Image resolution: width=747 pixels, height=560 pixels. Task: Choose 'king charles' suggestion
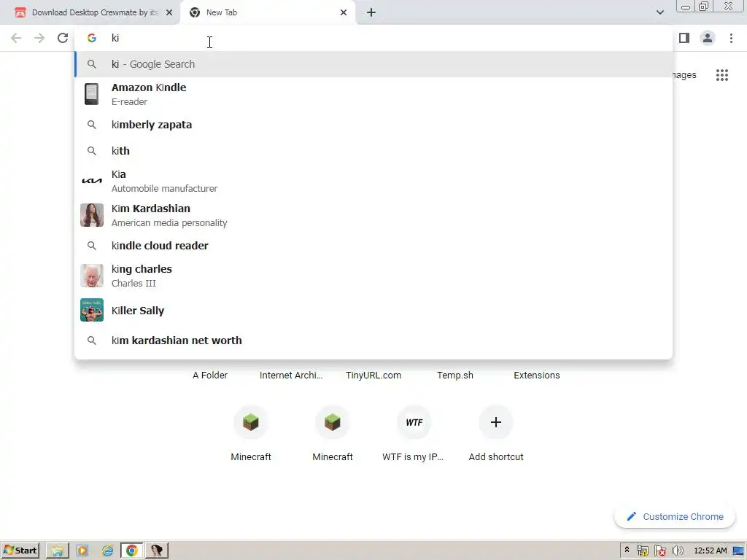(x=373, y=276)
